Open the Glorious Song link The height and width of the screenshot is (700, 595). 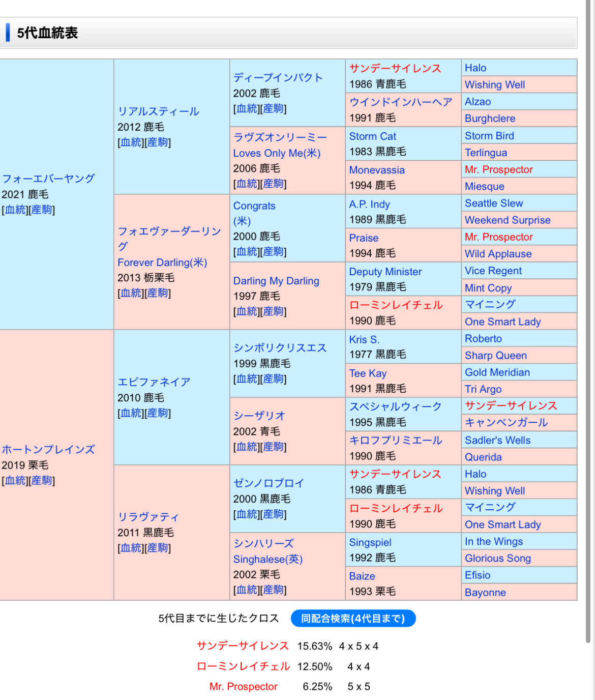(x=498, y=558)
